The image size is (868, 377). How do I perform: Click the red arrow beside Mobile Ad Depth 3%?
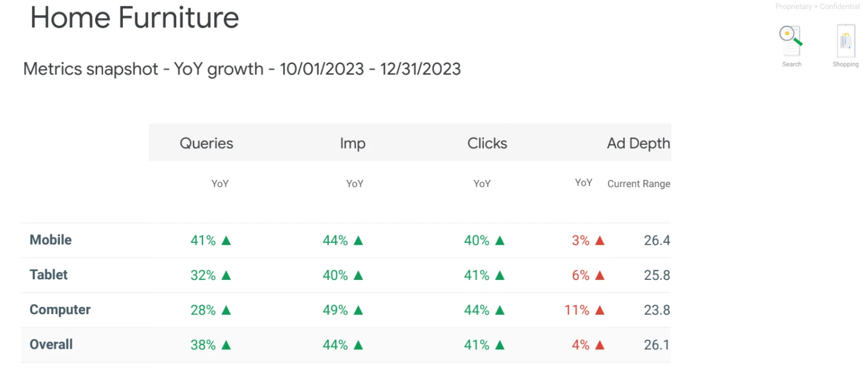(600, 240)
